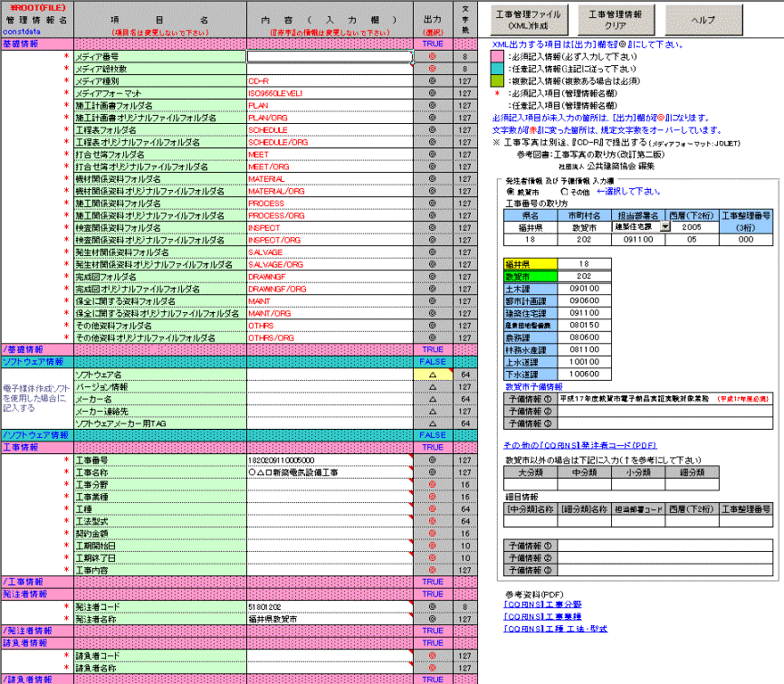
Task: Click the red ◎ output mark for 工事業種
Action: coord(433,497)
